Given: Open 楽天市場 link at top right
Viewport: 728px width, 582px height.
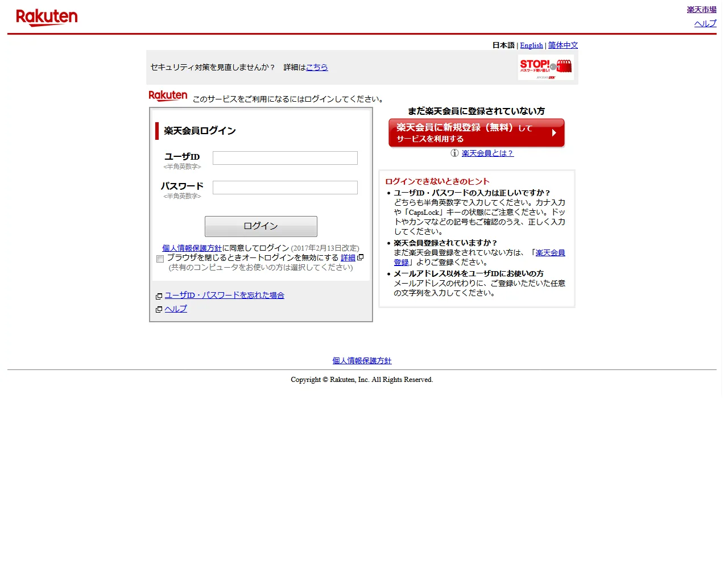Looking at the screenshot, I should [x=701, y=10].
